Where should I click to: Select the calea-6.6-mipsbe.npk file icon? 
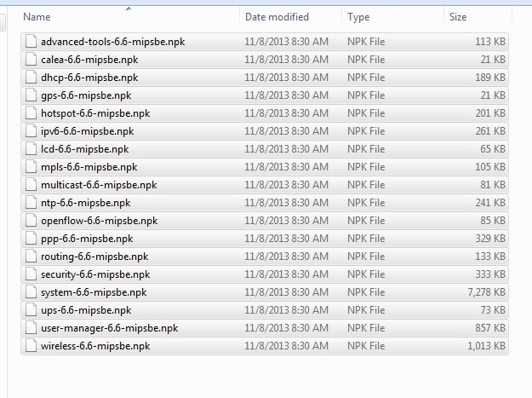pyautogui.click(x=31, y=60)
